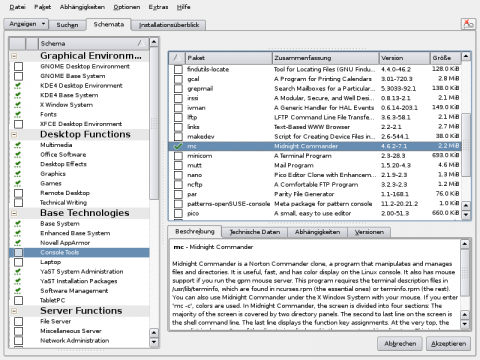Click the Akzeptieren button
The width and height of the screenshot is (480, 360).
point(448,344)
